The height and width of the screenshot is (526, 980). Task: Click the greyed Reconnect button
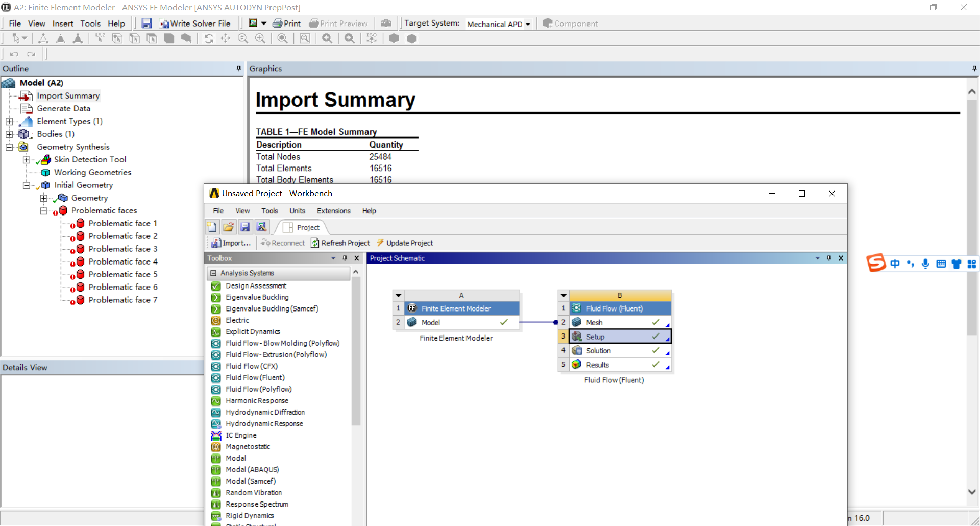(282, 243)
